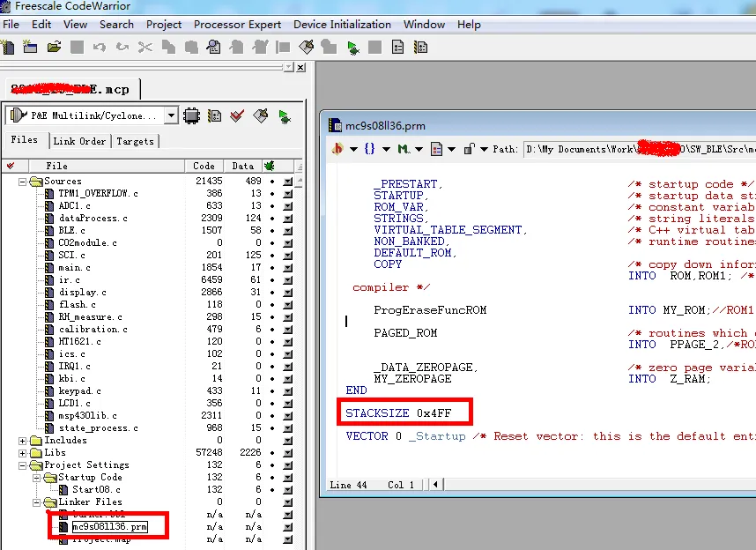The width and height of the screenshot is (756, 550).
Task: Create a new text file from toolbar
Action: 8,48
